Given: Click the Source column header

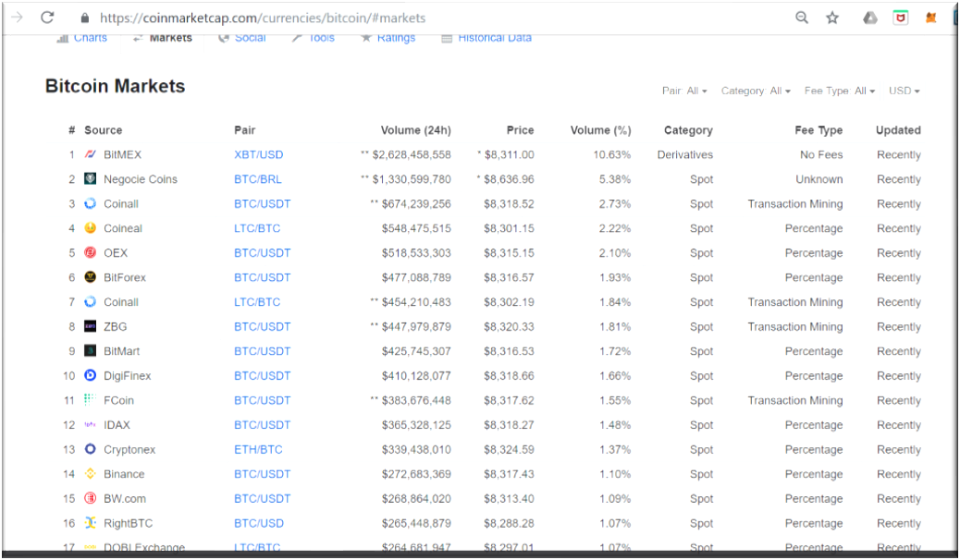Looking at the screenshot, I should [103, 130].
